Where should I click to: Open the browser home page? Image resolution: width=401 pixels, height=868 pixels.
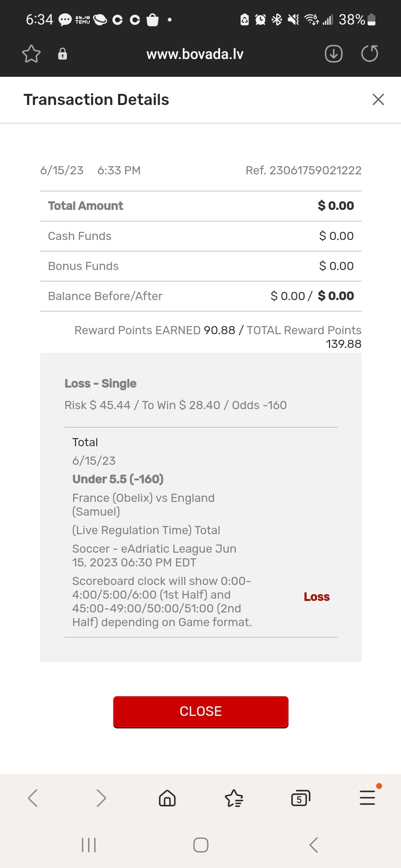tap(167, 798)
